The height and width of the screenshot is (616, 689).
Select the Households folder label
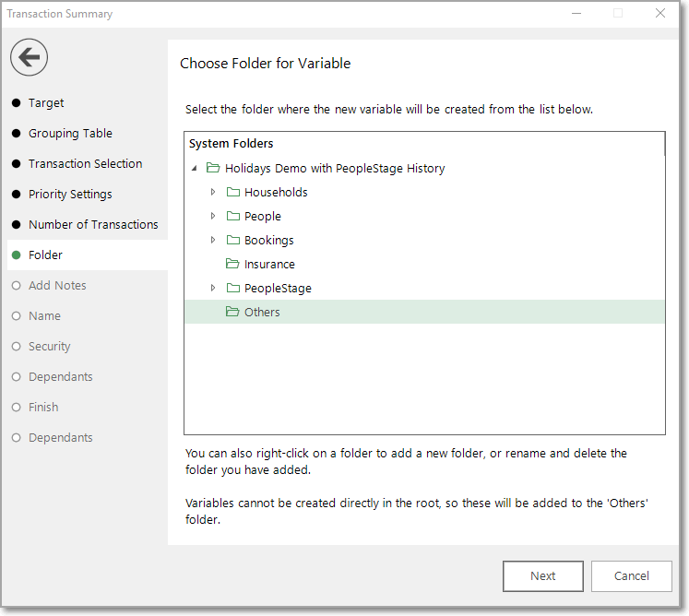tap(276, 193)
